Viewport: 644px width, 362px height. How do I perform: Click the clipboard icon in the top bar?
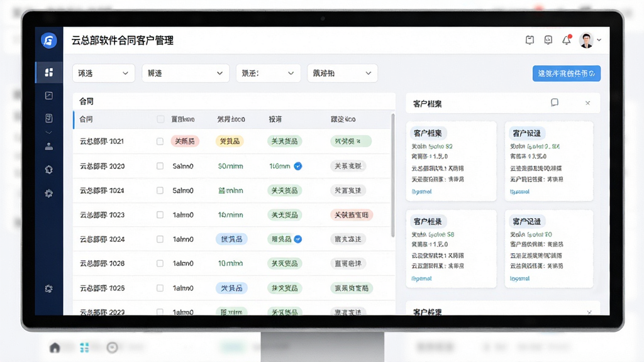[530, 40]
